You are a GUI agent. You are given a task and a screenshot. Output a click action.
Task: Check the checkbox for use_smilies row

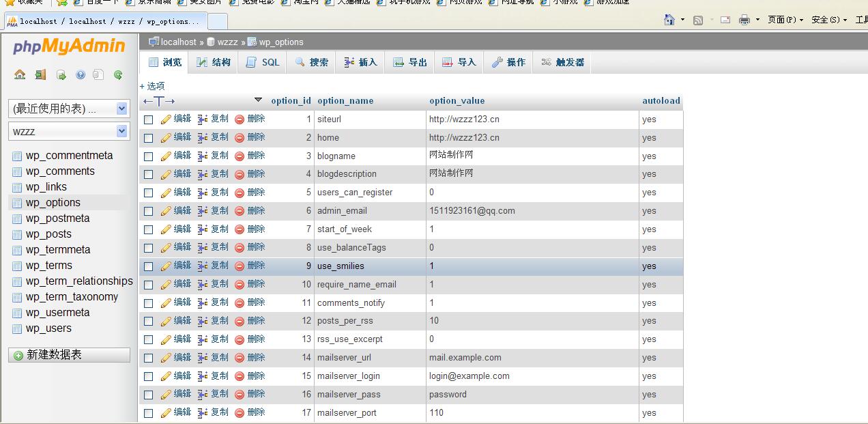click(149, 266)
